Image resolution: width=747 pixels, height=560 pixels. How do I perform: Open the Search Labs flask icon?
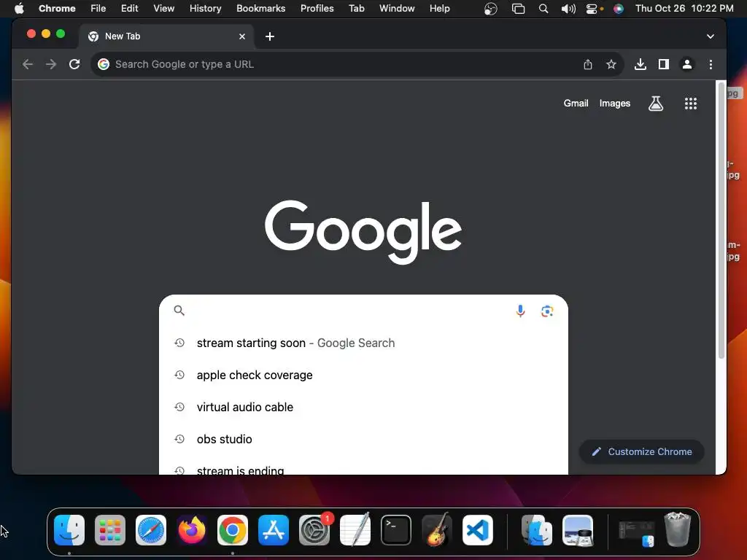click(656, 104)
